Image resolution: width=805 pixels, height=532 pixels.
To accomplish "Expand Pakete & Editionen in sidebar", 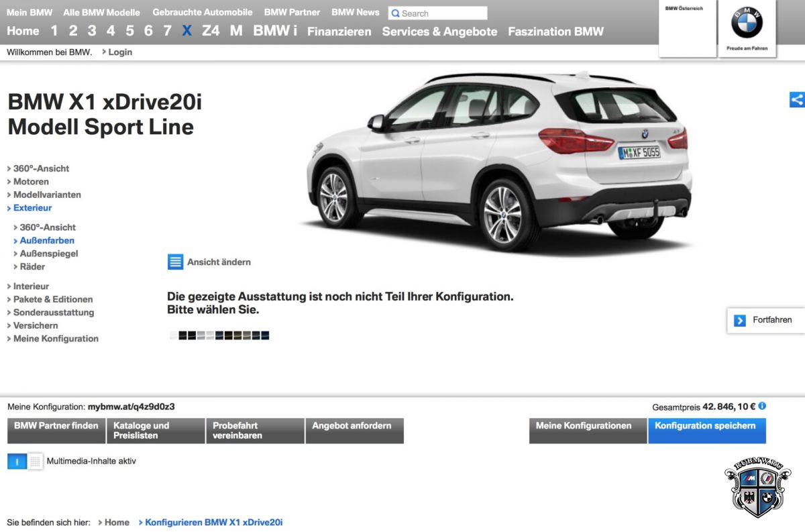I will pyautogui.click(x=53, y=299).
